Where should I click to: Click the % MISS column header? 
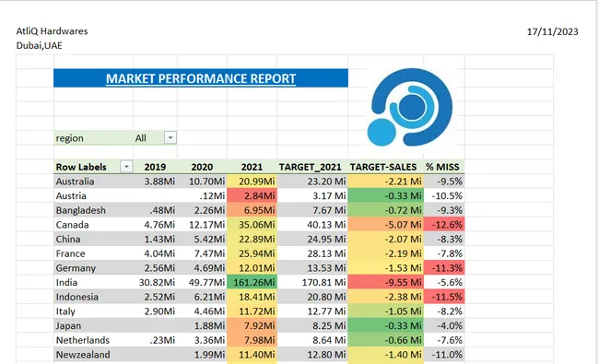(442, 167)
